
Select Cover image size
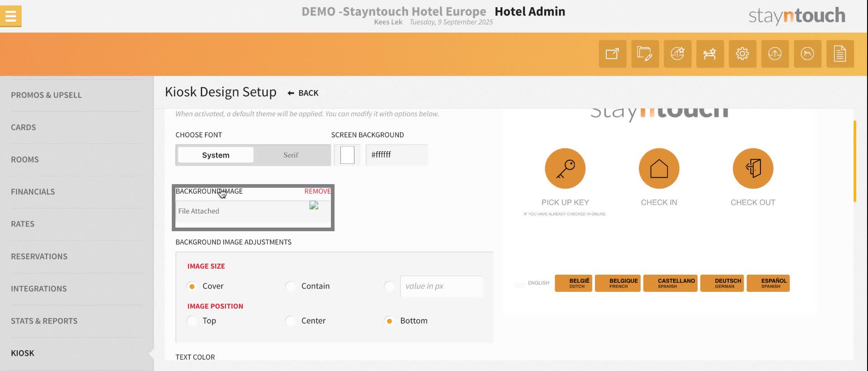(192, 286)
